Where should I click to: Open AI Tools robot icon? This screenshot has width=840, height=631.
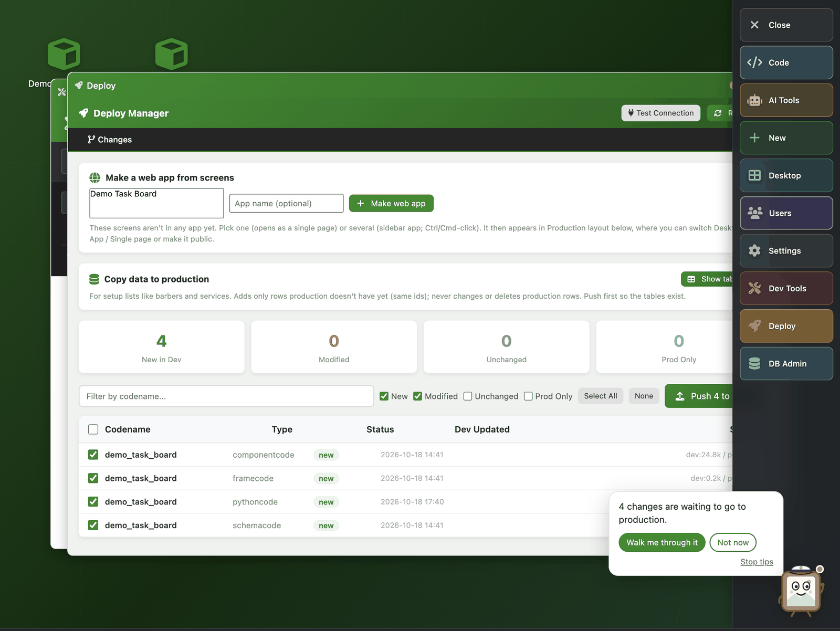tap(754, 100)
